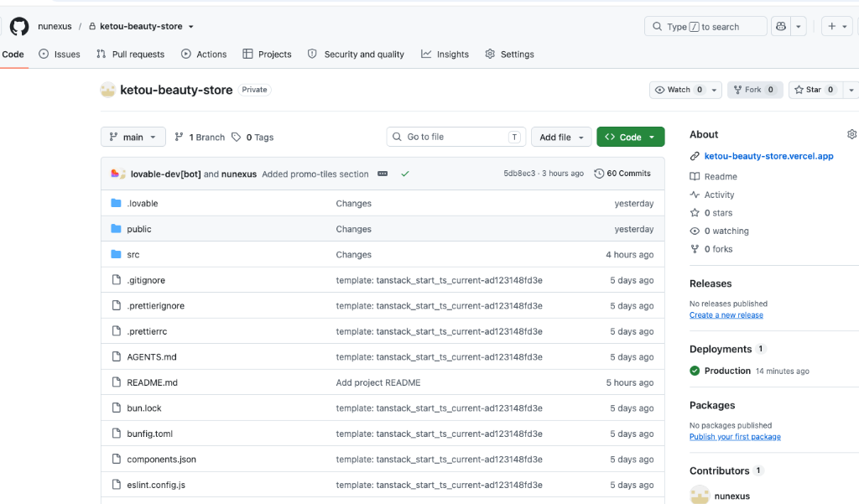Open the Pull requests tab

(130, 55)
